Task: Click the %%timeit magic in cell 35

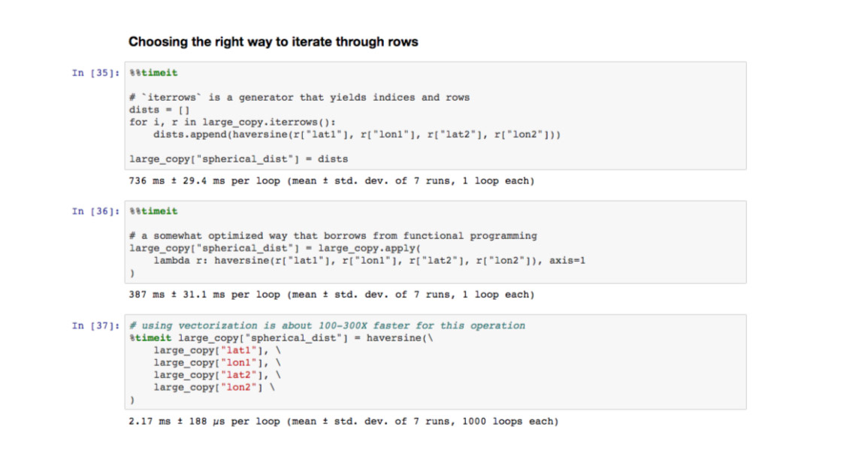Action: [x=153, y=73]
